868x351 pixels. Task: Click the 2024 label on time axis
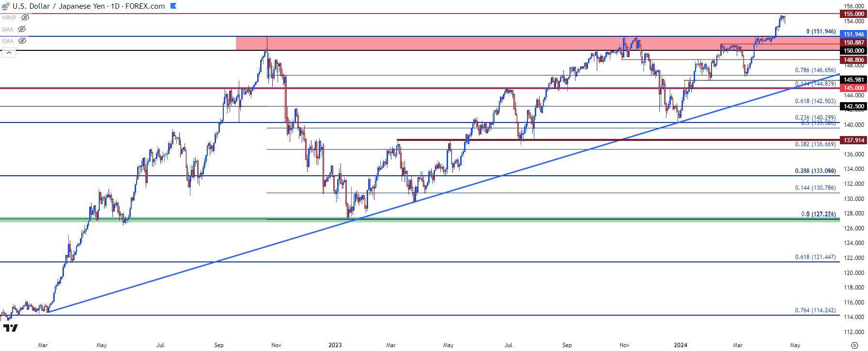pyautogui.click(x=681, y=345)
